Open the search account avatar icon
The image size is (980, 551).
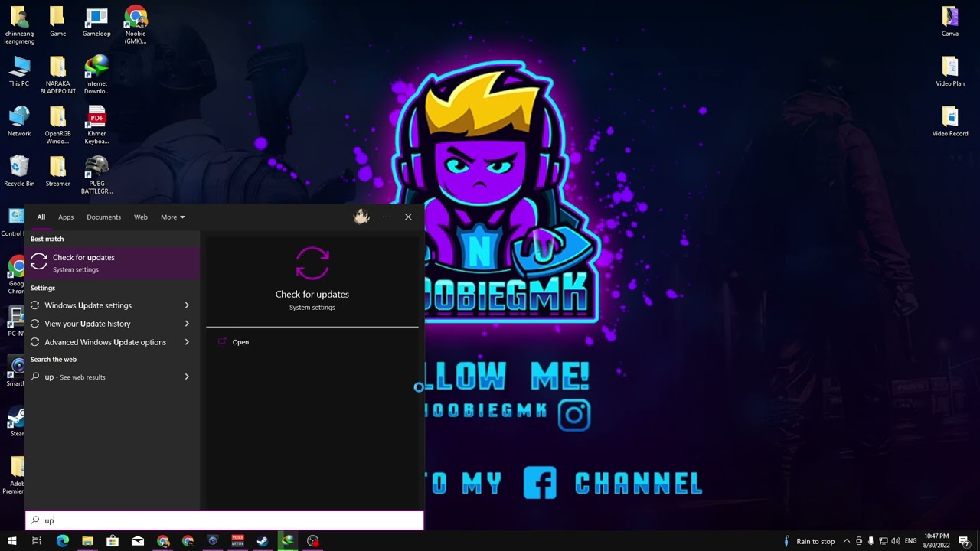[x=361, y=217]
